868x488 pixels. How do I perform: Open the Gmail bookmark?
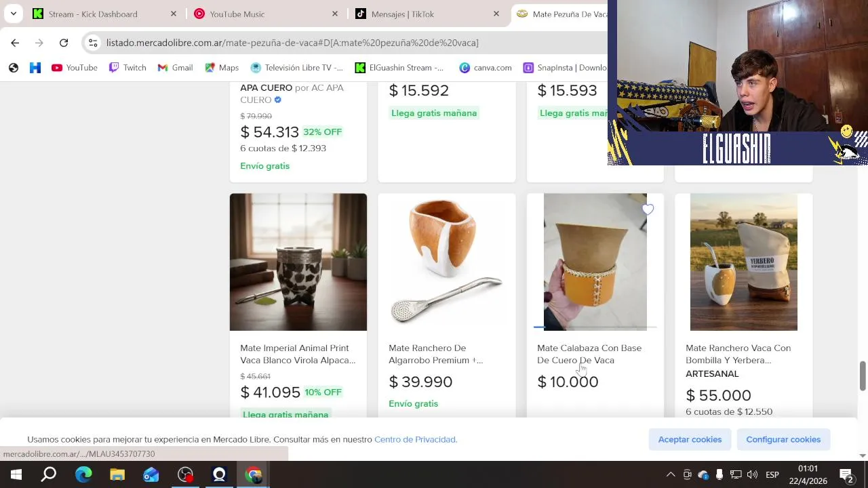[175, 68]
